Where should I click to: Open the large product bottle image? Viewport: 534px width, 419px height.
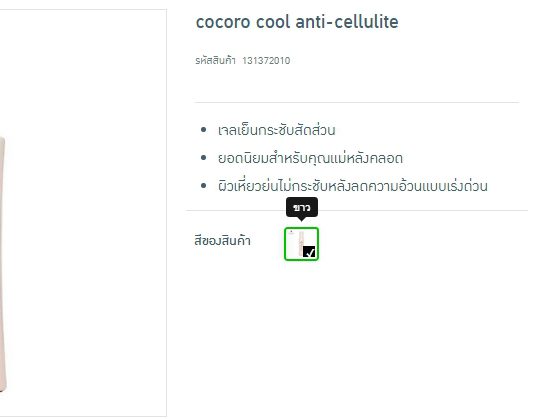tap(3, 264)
